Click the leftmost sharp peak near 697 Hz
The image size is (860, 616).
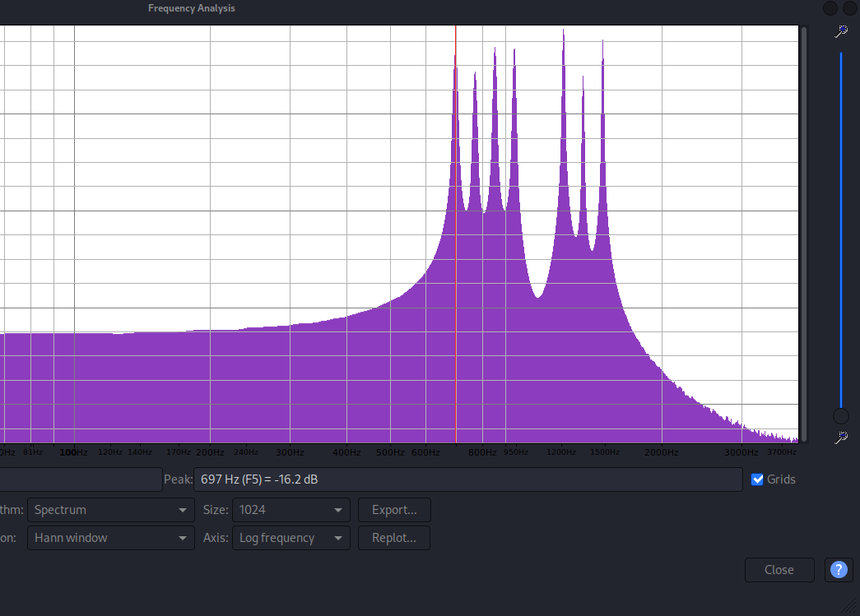pyautogui.click(x=454, y=59)
